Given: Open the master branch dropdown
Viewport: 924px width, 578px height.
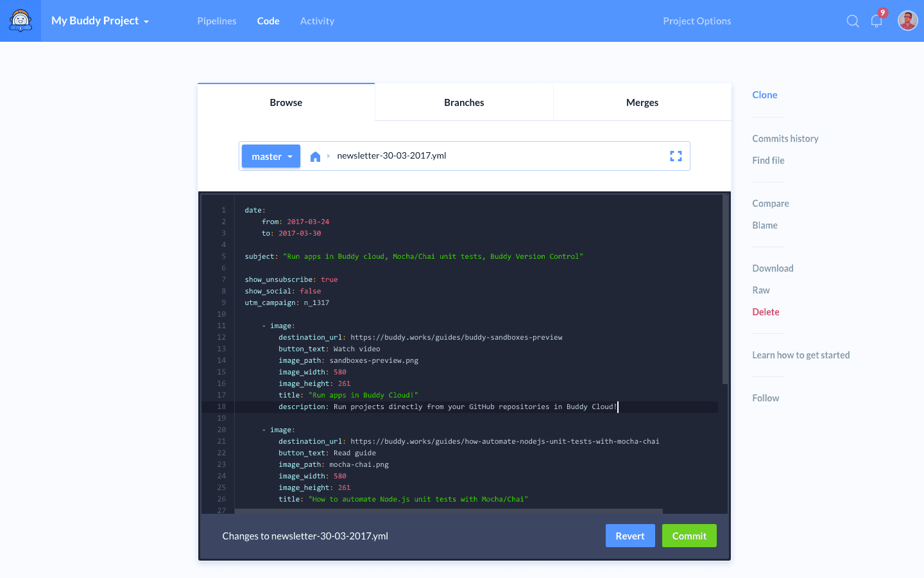Looking at the screenshot, I should (x=271, y=156).
